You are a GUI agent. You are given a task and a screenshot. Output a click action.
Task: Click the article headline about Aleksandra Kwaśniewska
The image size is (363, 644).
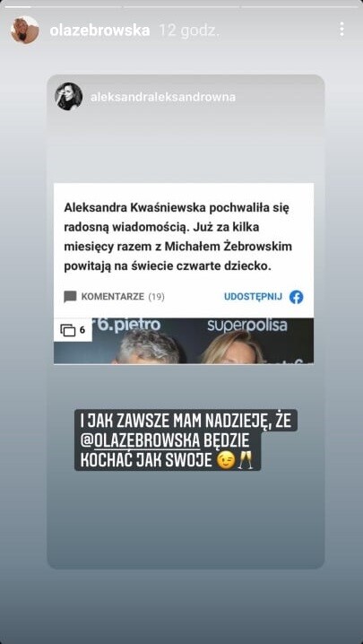click(177, 238)
